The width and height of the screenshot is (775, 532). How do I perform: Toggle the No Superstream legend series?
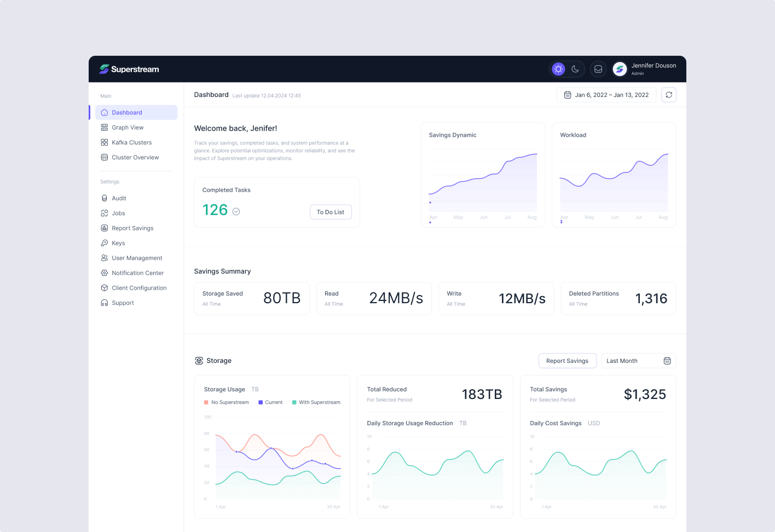(226, 402)
